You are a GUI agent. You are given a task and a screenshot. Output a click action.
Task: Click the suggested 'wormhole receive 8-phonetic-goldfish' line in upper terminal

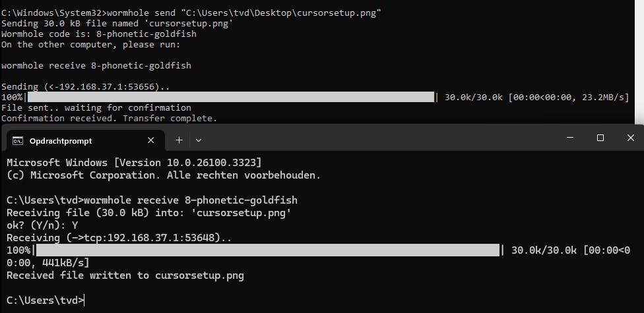point(96,66)
